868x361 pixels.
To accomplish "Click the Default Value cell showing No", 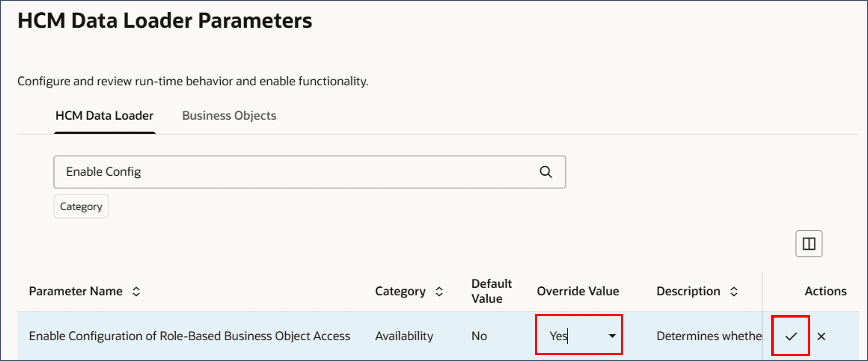I will (x=479, y=336).
